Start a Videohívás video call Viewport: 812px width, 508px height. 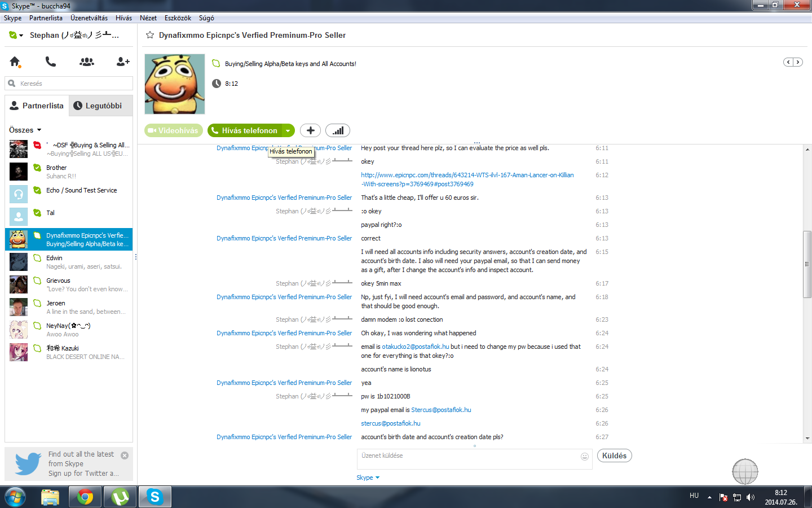[x=174, y=130]
